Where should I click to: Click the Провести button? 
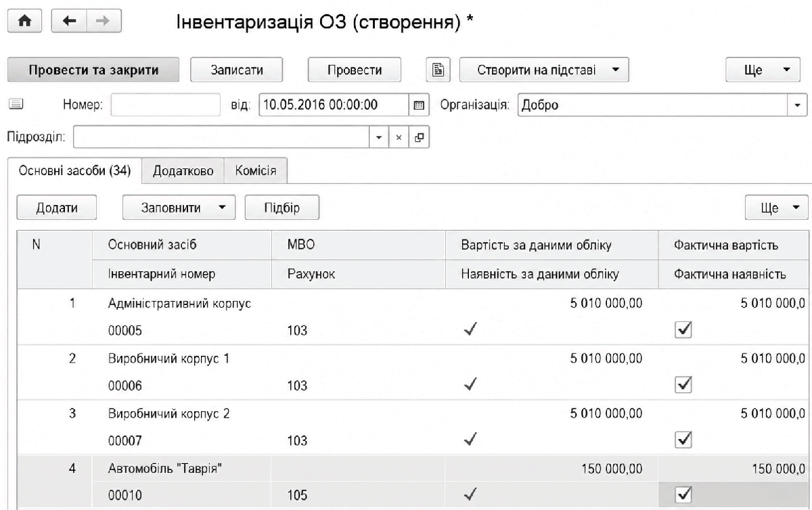(355, 70)
